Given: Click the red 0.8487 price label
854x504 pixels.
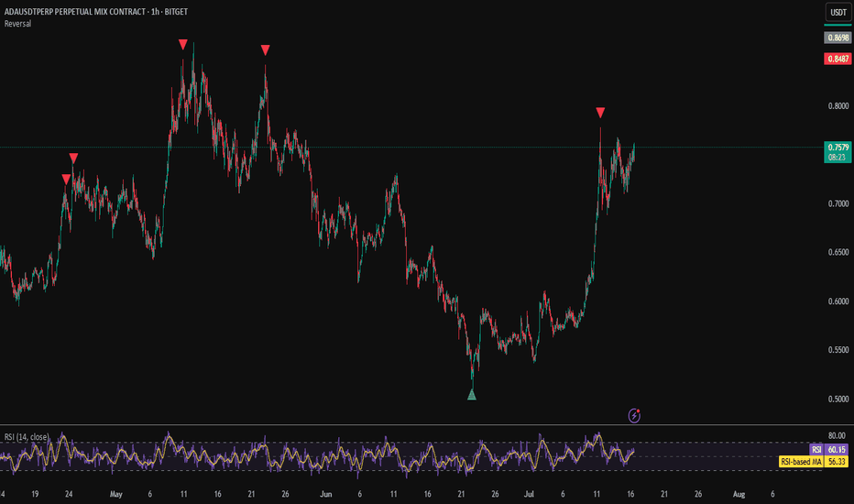Looking at the screenshot, I should (x=838, y=59).
